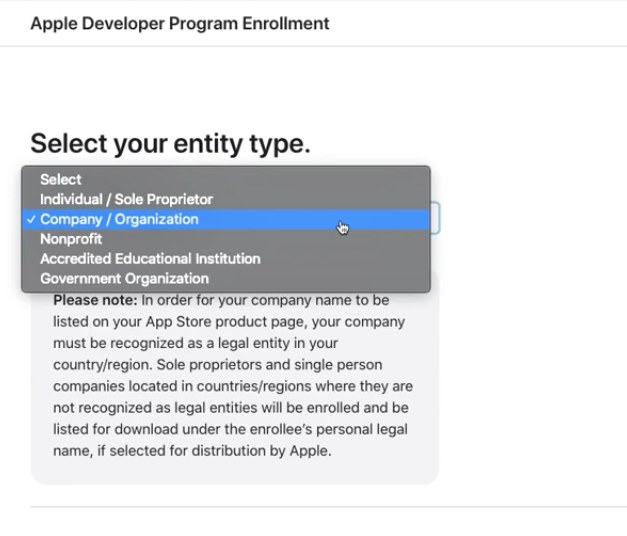Click the "Select your entity type." heading

point(170,143)
